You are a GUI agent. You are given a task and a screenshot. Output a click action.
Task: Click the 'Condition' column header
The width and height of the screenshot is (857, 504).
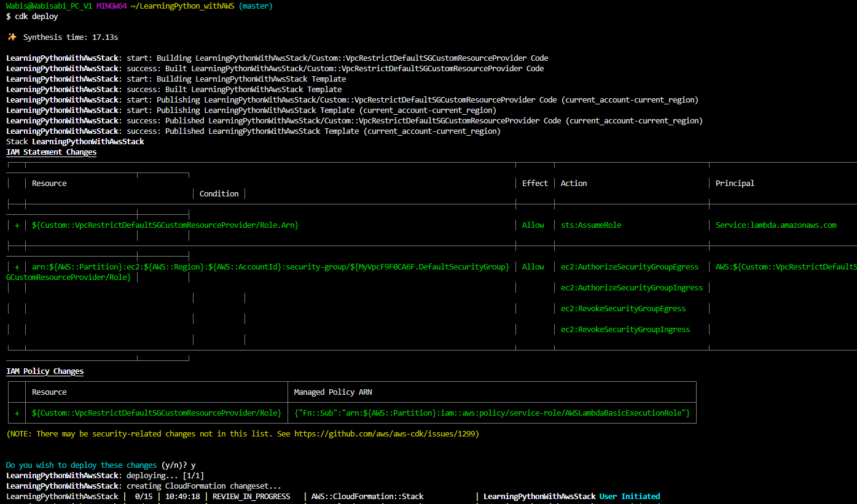pyautogui.click(x=219, y=194)
